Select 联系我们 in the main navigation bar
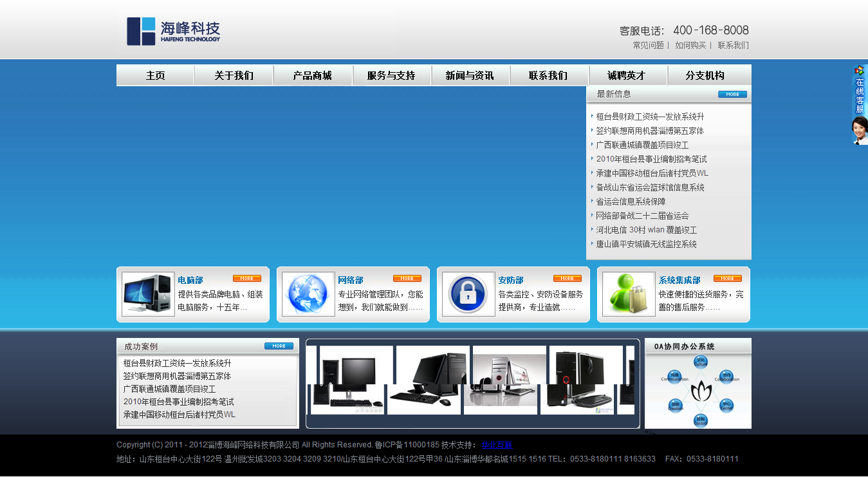This screenshot has height=477, width=868. click(x=548, y=75)
